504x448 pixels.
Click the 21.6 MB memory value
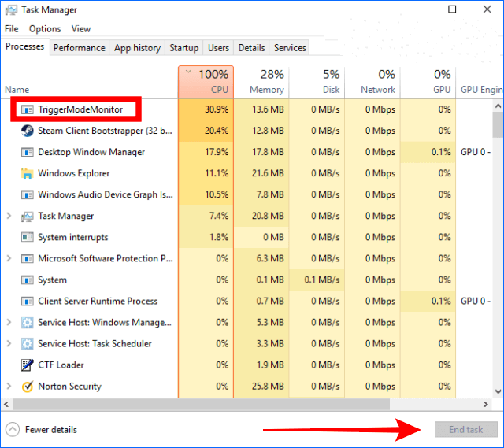(268, 173)
